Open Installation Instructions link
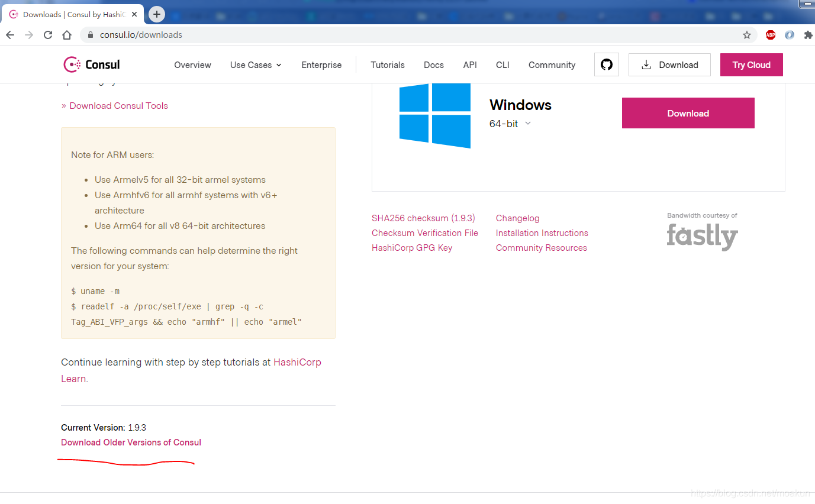Screen dimensions: 815x504 (x=542, y=233)
